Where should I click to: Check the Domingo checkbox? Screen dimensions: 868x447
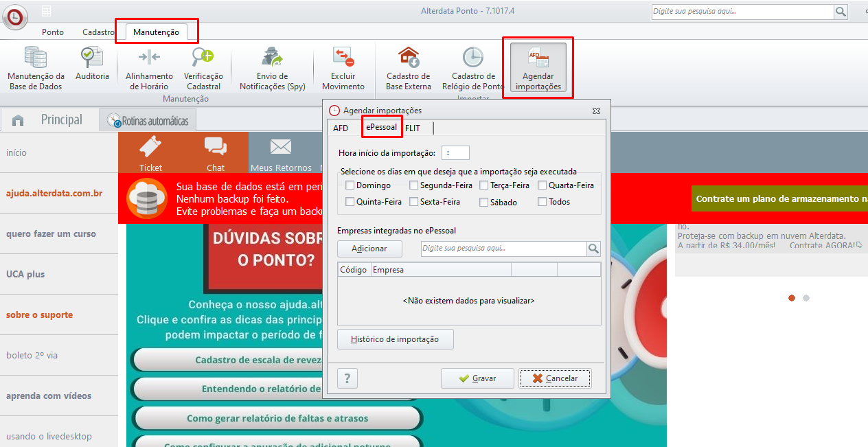(x=350, y=185)
